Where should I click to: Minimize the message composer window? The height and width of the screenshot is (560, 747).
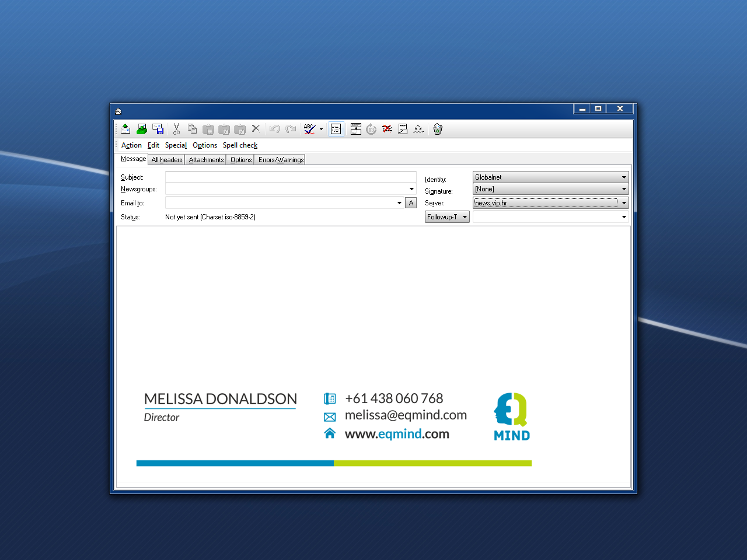coord(582,108)
